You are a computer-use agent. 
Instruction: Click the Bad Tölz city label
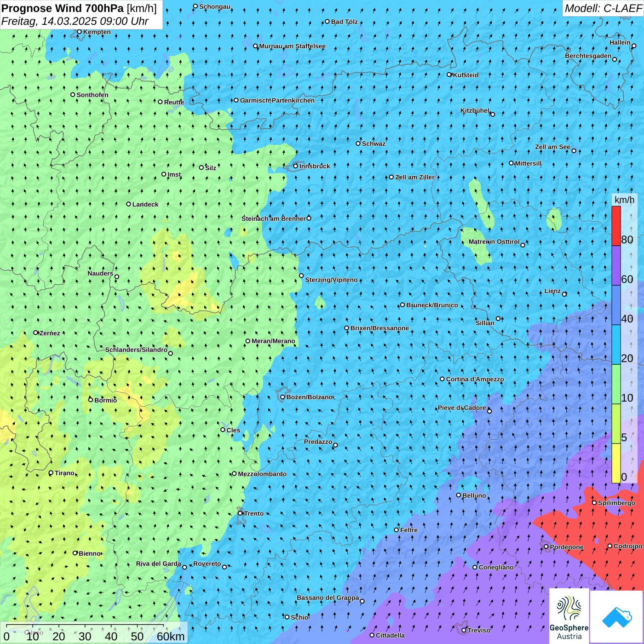pos(344,22)
